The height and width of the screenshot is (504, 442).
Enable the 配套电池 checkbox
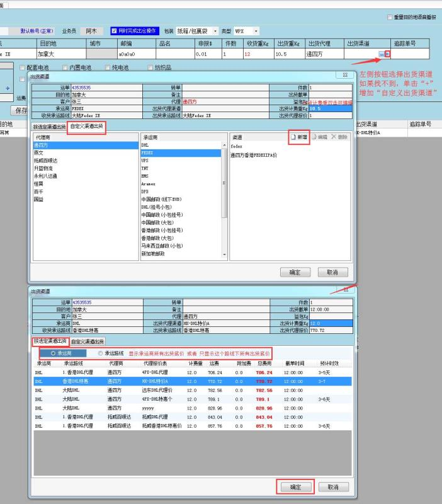[23, 67]
